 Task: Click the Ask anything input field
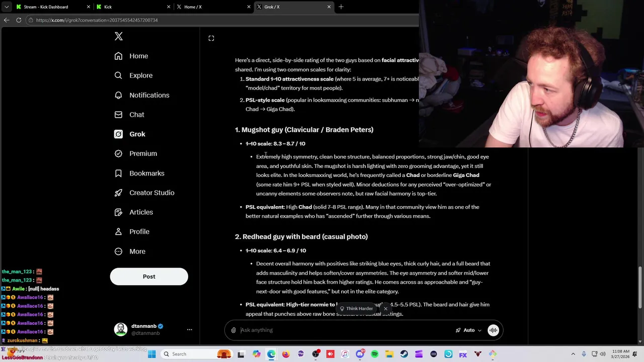[x=345, y=330]
